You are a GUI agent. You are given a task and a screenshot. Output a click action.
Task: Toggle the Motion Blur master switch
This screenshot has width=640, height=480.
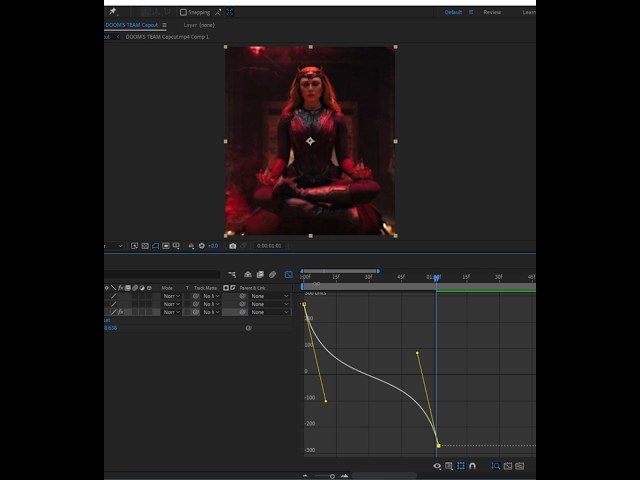(272, 274)
